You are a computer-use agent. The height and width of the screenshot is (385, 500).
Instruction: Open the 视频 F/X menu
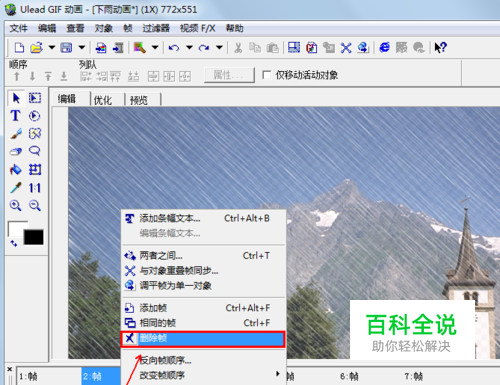click(x=198, y=28)
